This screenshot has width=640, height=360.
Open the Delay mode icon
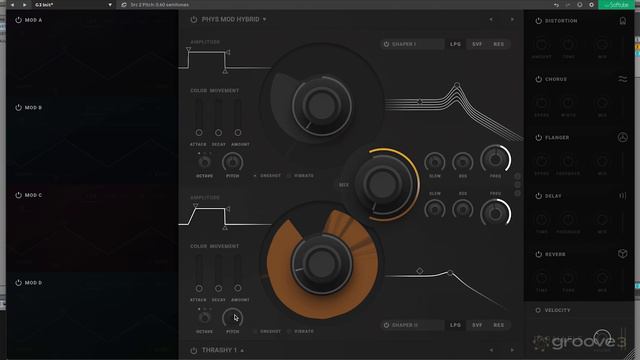point(622,196)
